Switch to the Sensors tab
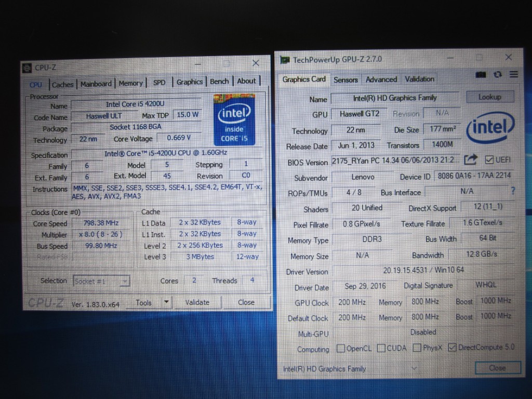 click(x=345, y=79)
